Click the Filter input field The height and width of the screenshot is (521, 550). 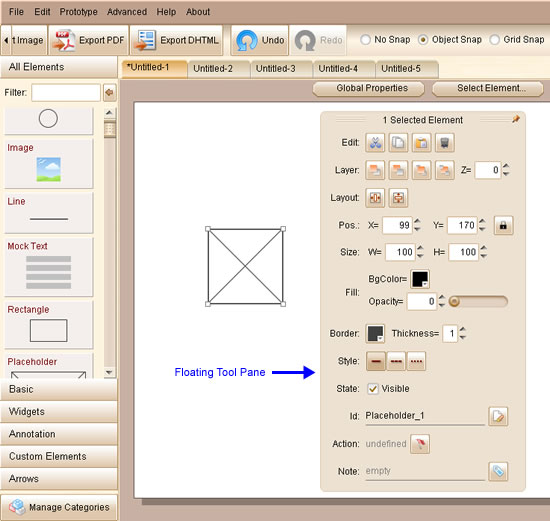[x=66, y=93]
